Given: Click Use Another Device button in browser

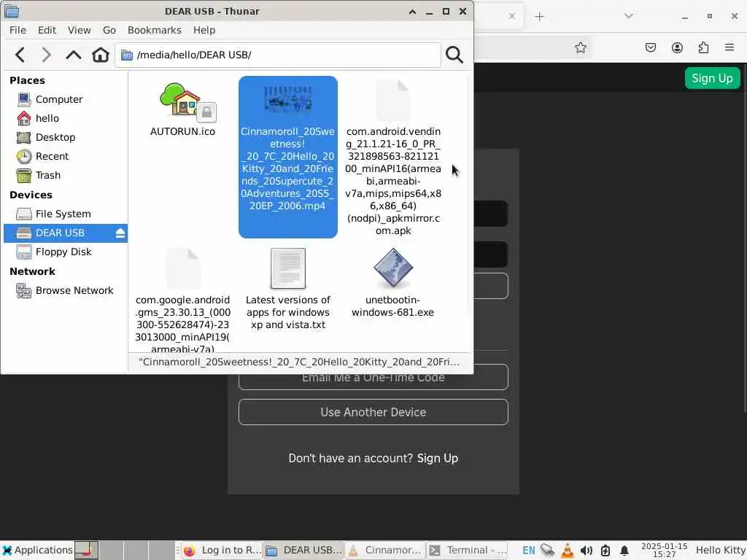Looking at the screenshot, I should 373,412.
